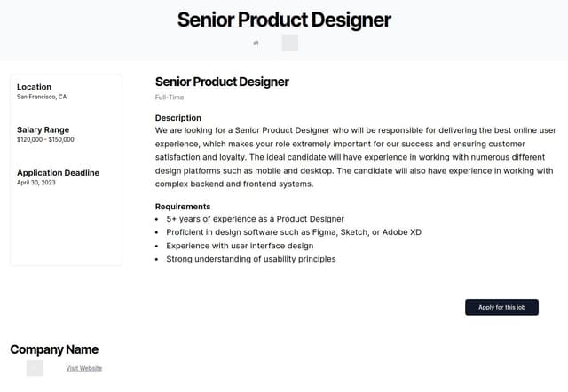Screen dimensions: 568x392
Task: Click the user interface design experience requirement
Action: pos(240,246)
